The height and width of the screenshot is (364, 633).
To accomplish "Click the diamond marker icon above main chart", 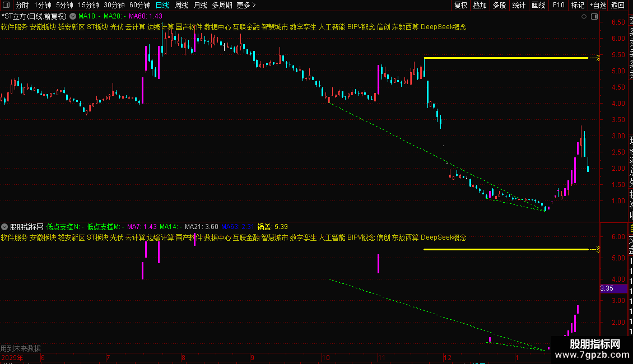I will coord(584,17).
